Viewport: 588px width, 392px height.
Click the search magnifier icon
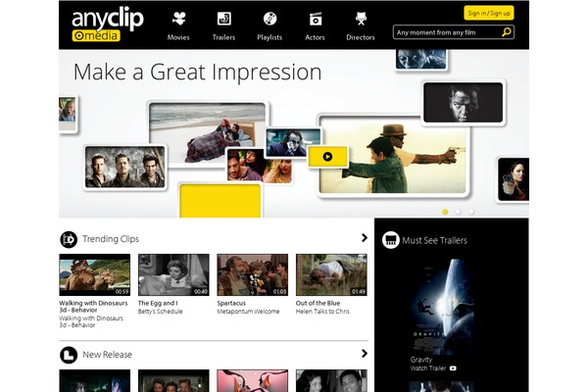pos(507,32)
